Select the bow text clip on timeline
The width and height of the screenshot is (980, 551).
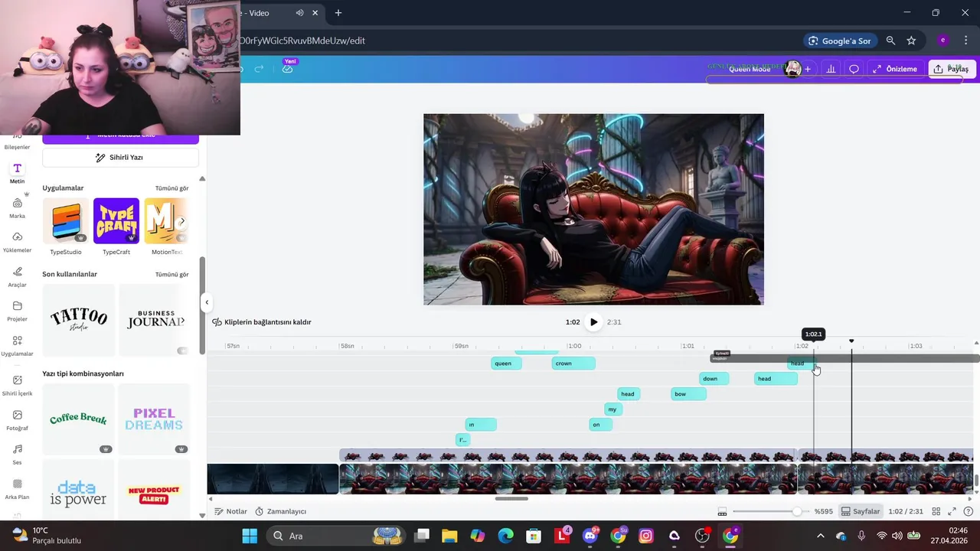pos(688,394)
